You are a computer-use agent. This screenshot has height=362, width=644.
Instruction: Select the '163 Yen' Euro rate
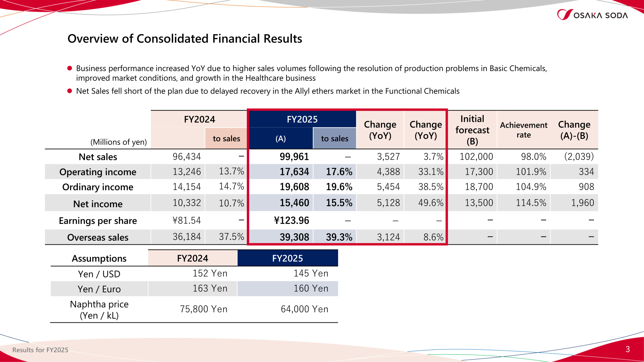pos(210,288)
